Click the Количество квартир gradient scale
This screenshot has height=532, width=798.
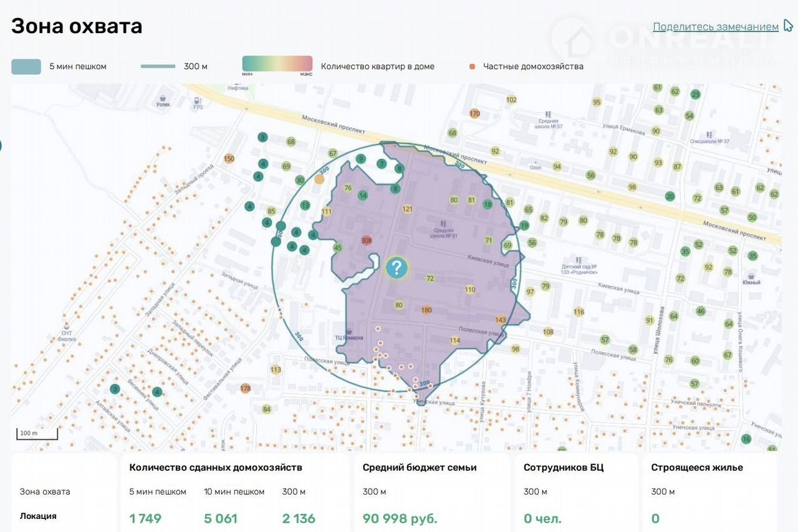(x=277, y=64)
